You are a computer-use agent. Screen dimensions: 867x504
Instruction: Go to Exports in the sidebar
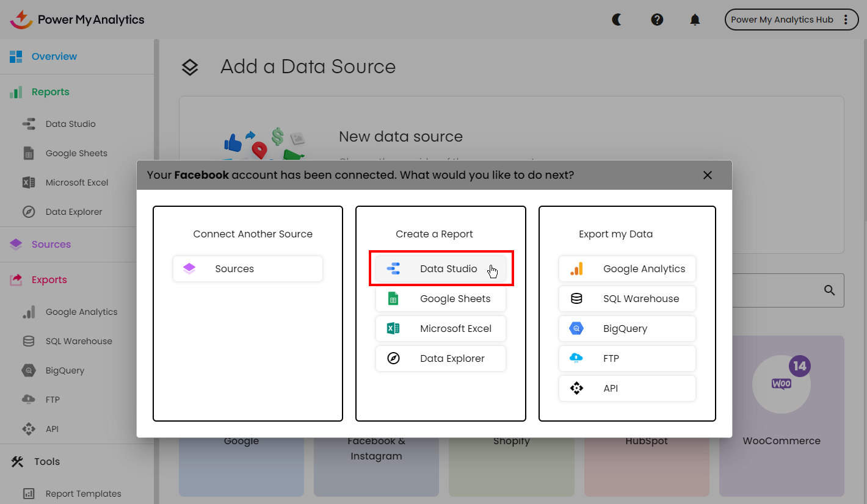click(x=49, y=279)
